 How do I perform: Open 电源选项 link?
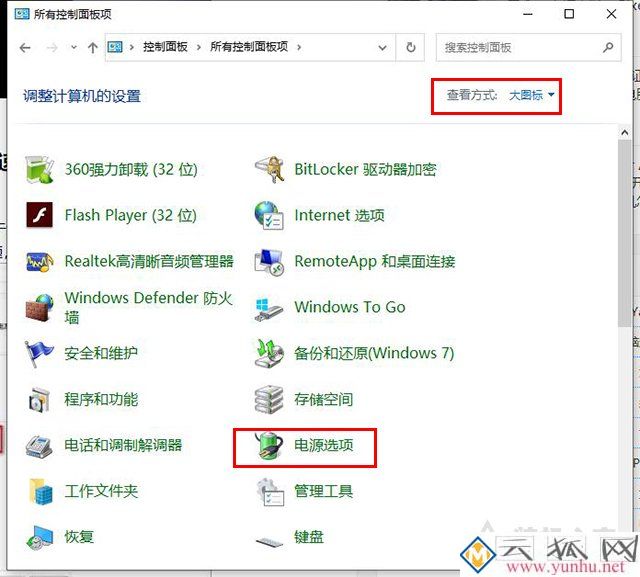click(x=324, y=445)
